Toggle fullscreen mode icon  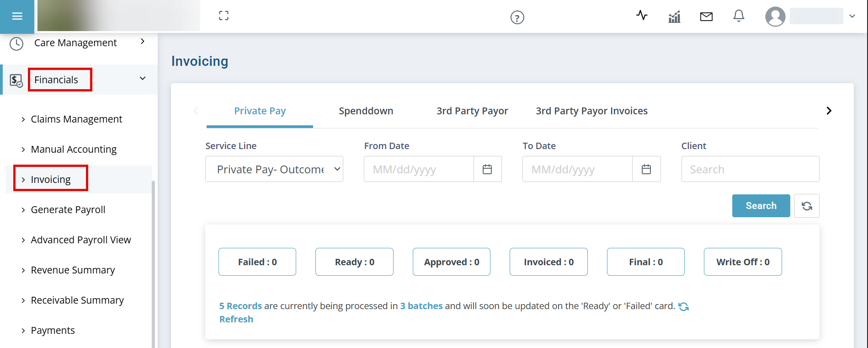(224, 16)
